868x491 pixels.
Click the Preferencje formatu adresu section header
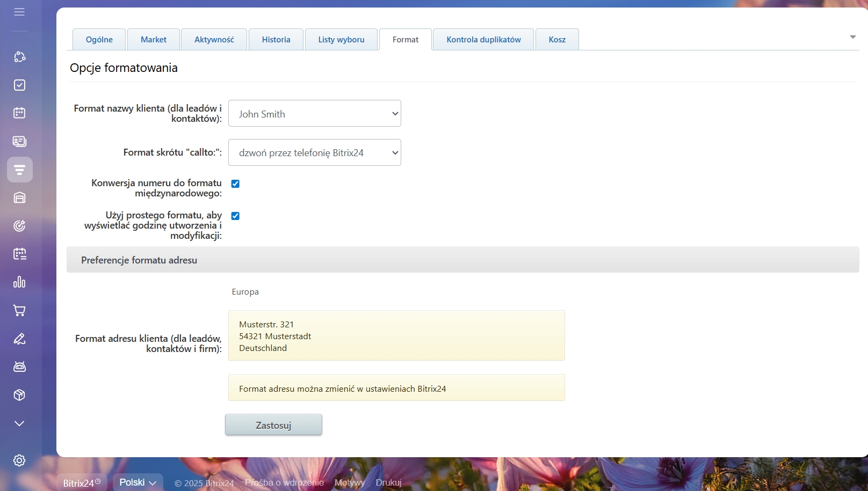(x=139, y=260)
